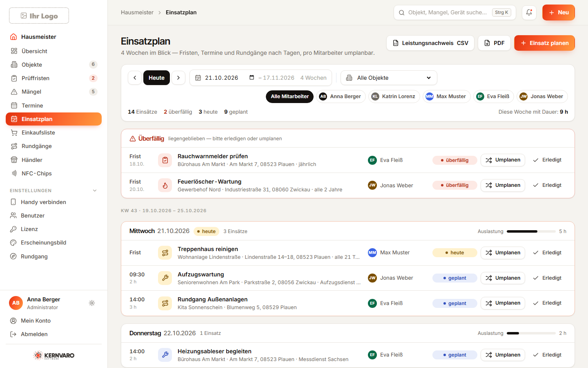Filter by employee Jonas Weber
Screen dimensions: 588x368
pos(542,96)
